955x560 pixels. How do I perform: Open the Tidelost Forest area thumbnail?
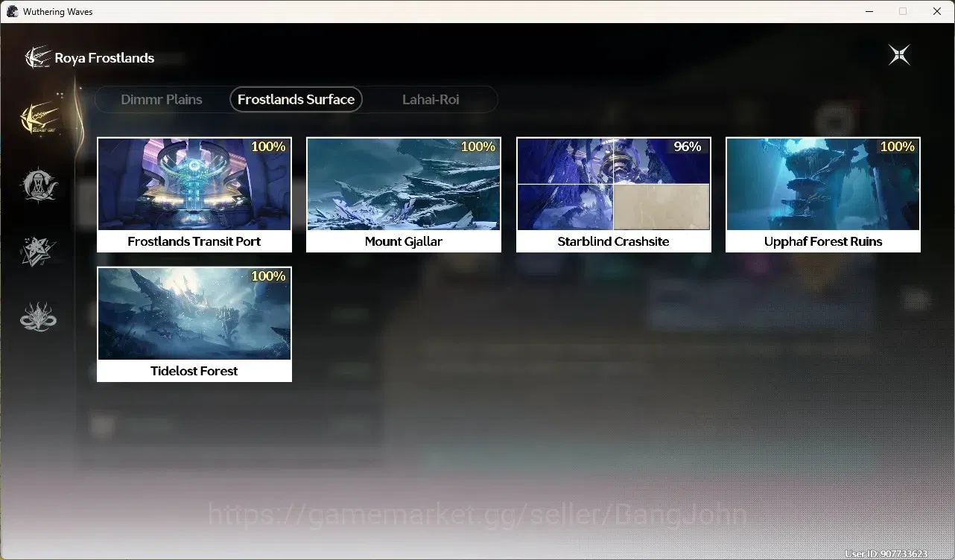(194, 314)
